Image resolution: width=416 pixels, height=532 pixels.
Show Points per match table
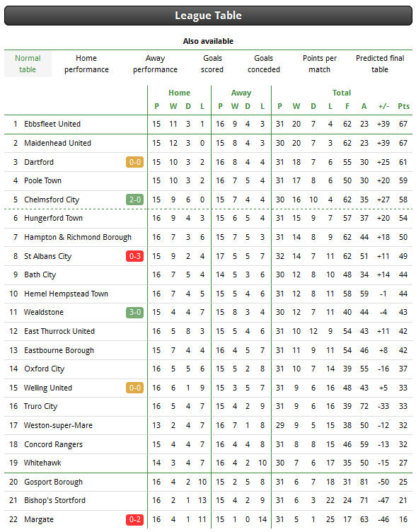(x=320, y=64)
